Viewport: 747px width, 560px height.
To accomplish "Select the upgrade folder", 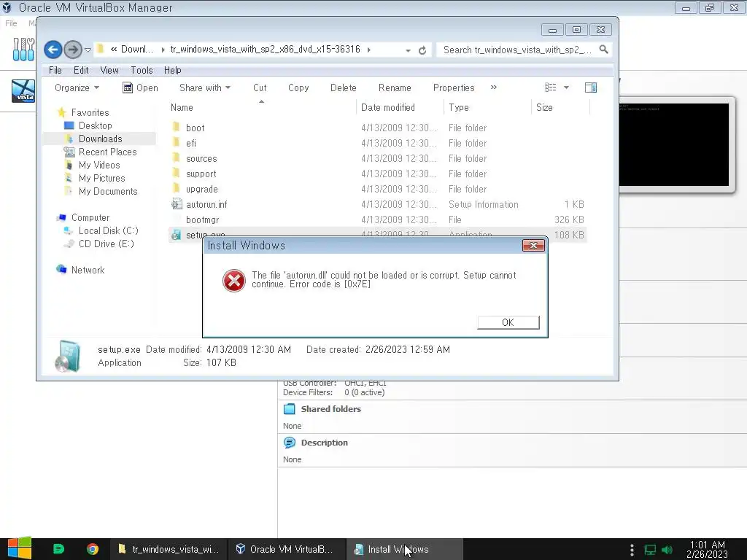I will click(x=201, y=189).
